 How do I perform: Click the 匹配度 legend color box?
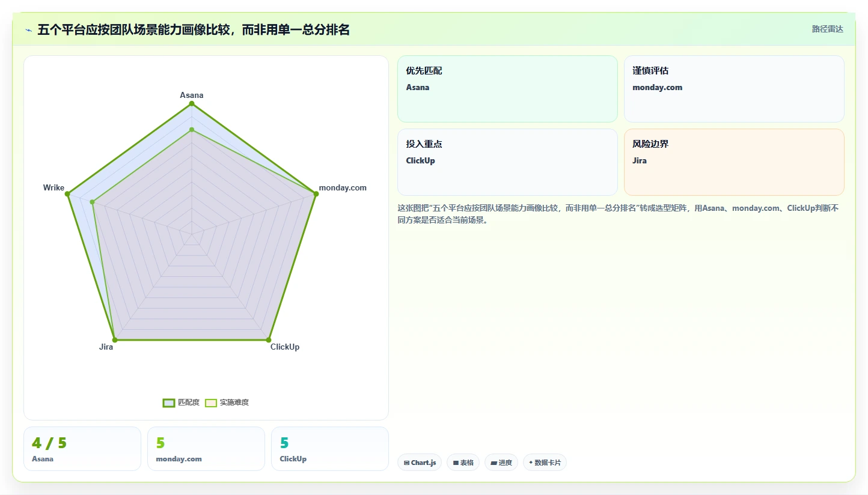coord(169,402)
